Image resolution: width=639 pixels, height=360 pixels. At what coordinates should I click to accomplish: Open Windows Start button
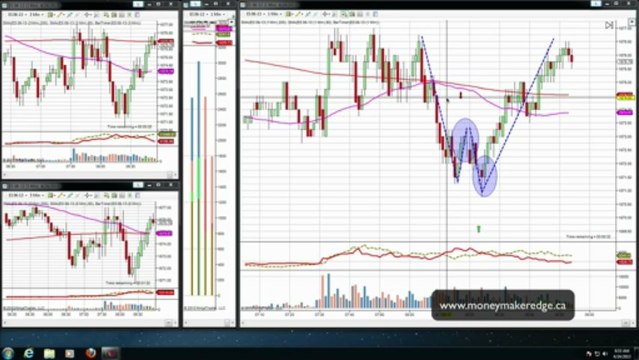pos(8,353)
